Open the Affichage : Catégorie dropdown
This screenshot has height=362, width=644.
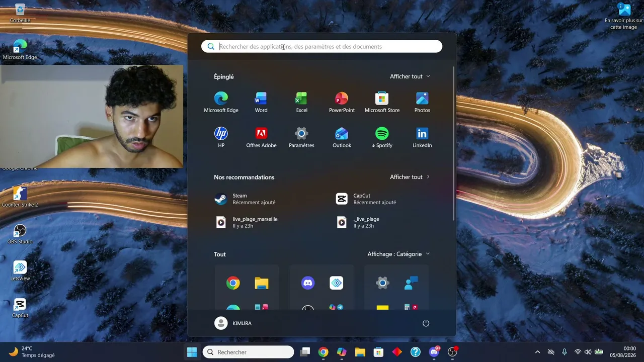coord(399,254)
